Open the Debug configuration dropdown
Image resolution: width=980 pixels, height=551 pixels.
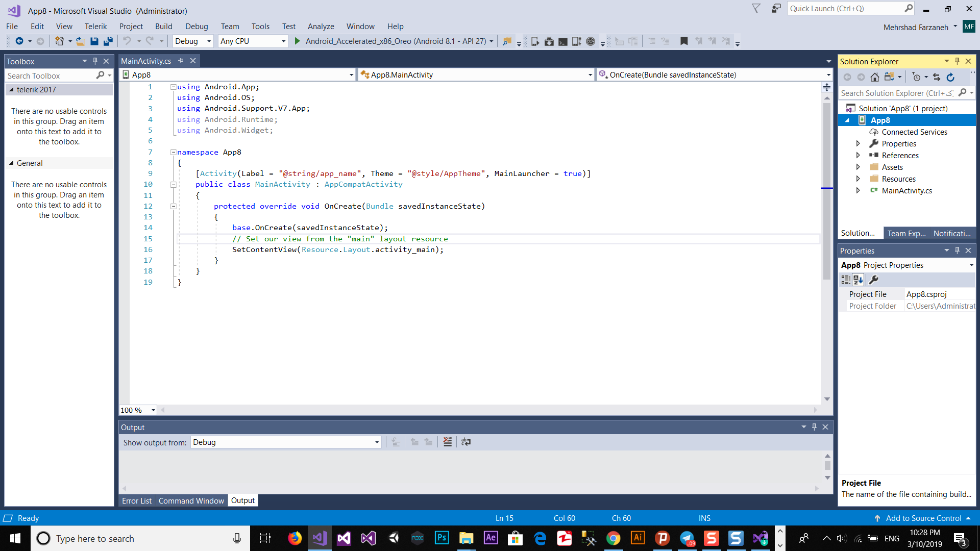point(209,41)
